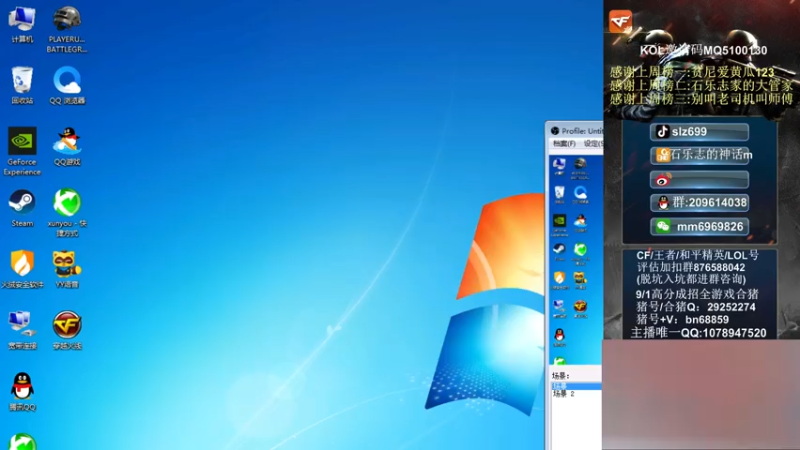Select the Steam desktop shortcut

22,208
